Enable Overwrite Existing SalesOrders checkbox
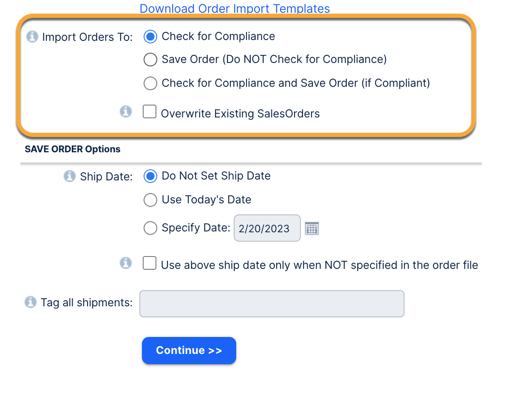 150,112
